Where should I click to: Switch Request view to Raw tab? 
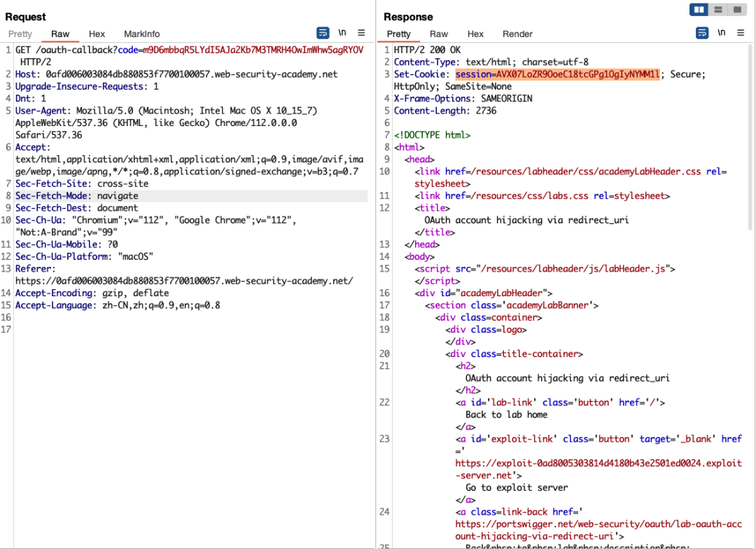[60, 34]
